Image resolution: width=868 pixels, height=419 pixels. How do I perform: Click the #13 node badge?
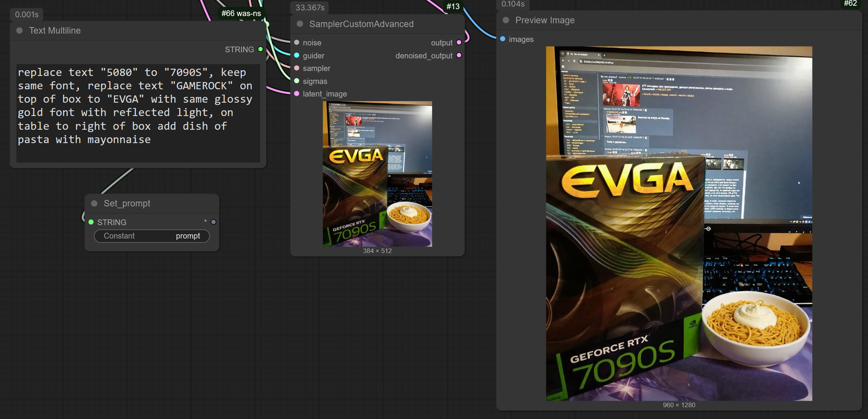(453, 6)
